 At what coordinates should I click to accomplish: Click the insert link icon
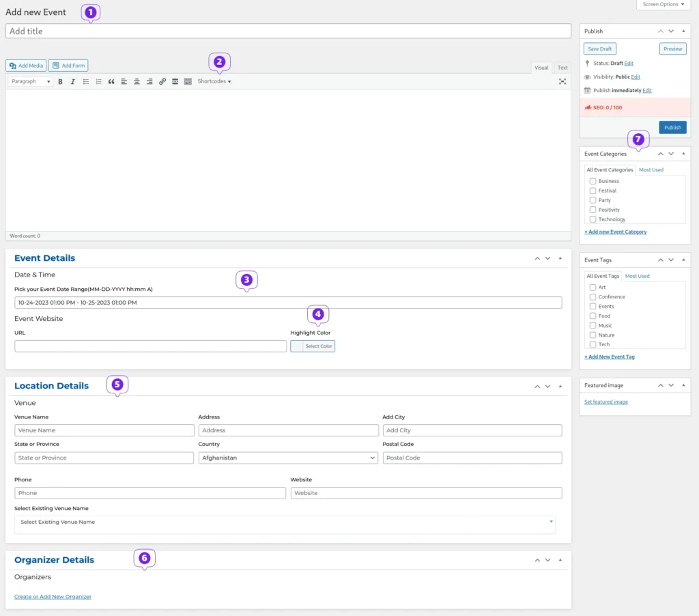pos(162,82)
